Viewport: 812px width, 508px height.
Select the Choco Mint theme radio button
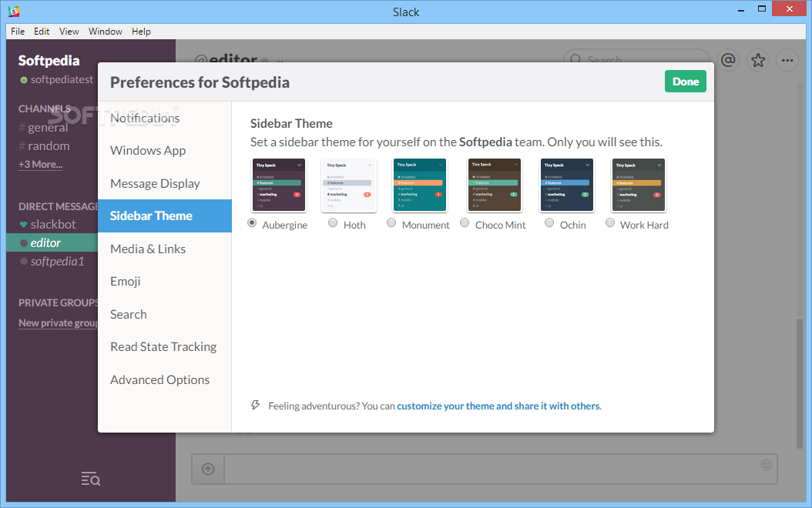pos(465,223)
